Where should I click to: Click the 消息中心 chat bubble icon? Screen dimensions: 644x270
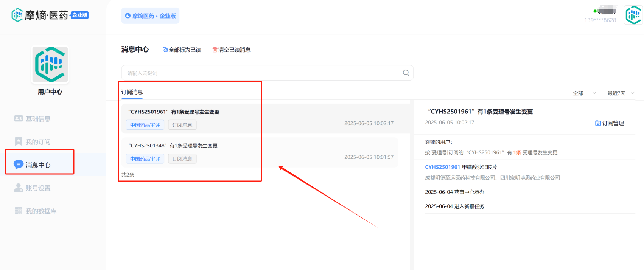[x=19, y=164]
